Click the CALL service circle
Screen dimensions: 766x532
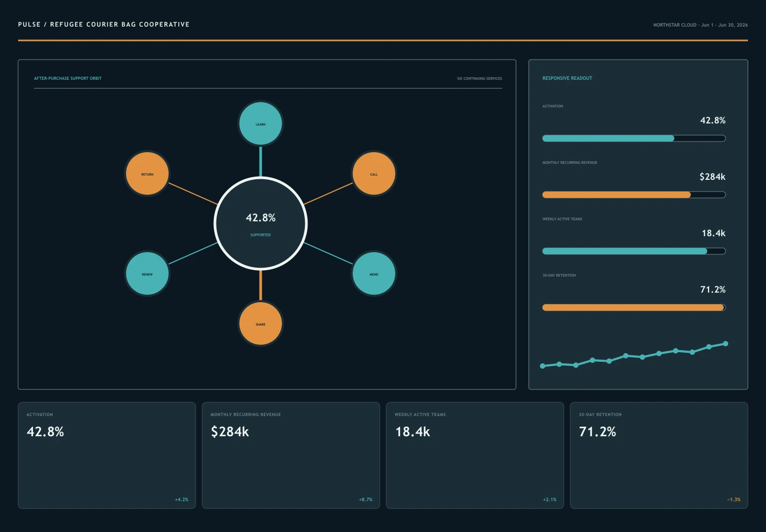point(374,174)
